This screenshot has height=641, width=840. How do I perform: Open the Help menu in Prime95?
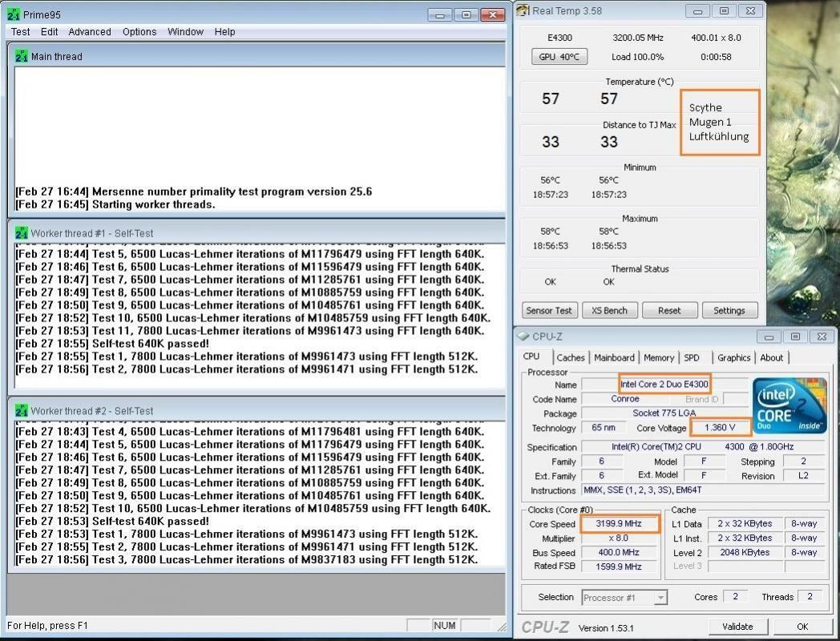(225, 31)
